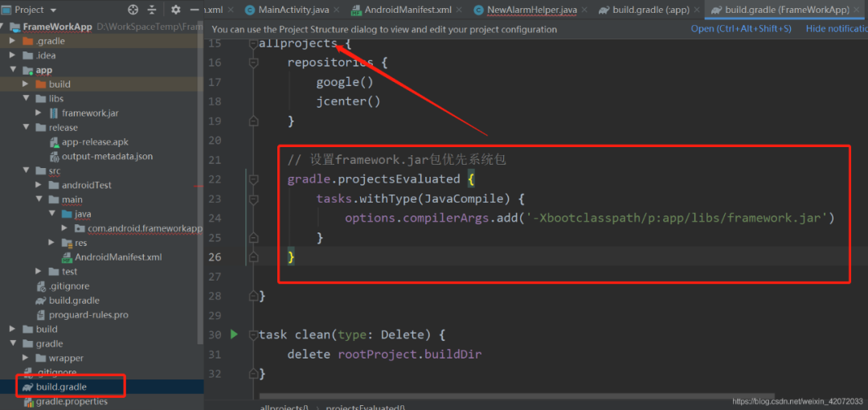Viewport: 868px width, 410px height.
Task: Open Project panel settings gear
Action: pos(176,10)
